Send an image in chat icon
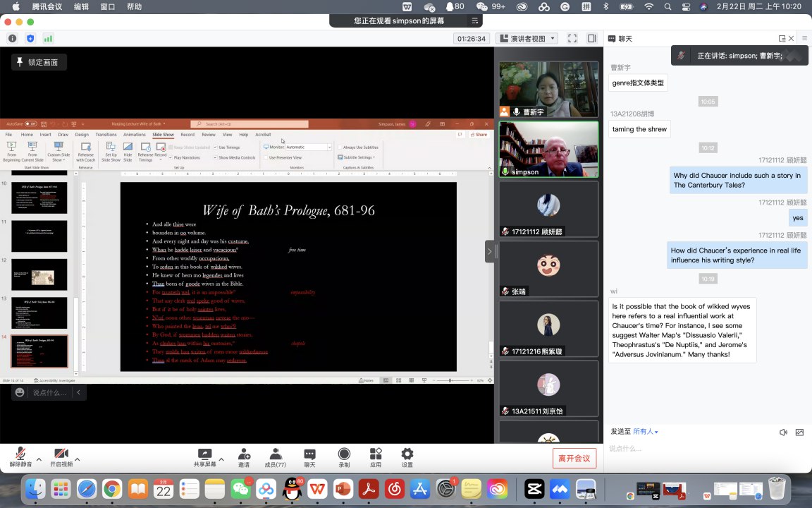This screenshot has height=508, width=812. click(799, 433)
